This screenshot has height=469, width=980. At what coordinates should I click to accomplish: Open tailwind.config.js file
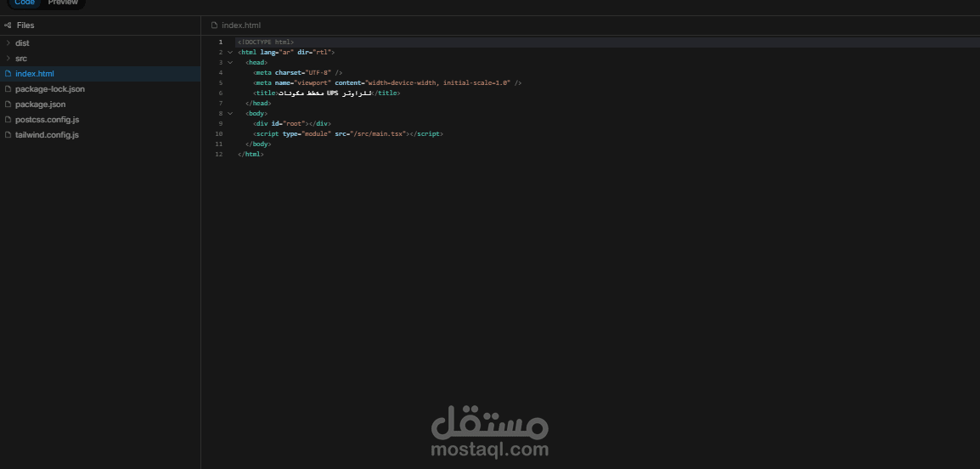coord(47,135)
